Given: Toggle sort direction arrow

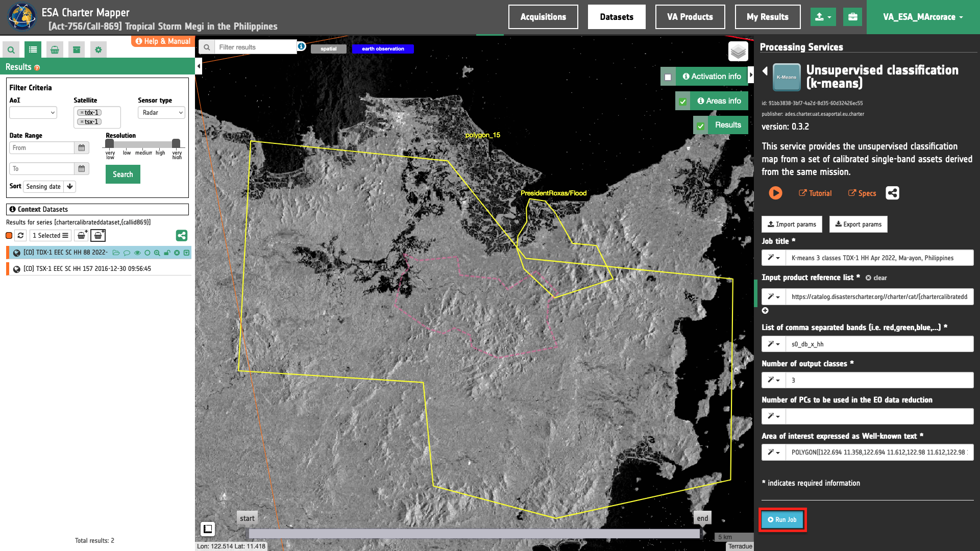Looking at the screenshot, I should tap(70, 187).
